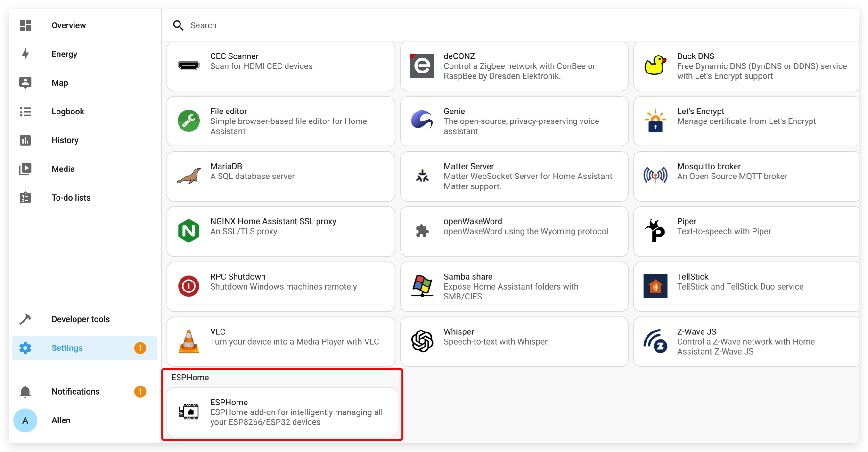This screenshot has height=452, width=868.
Task: Click the Energy lightning bolt icon
Action: 25,54
